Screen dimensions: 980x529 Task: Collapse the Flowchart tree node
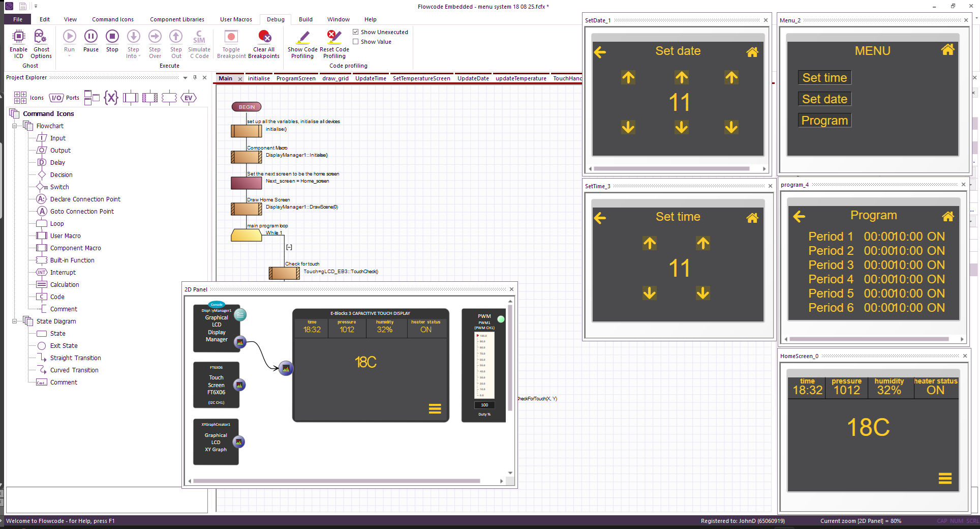pos(15,126)
